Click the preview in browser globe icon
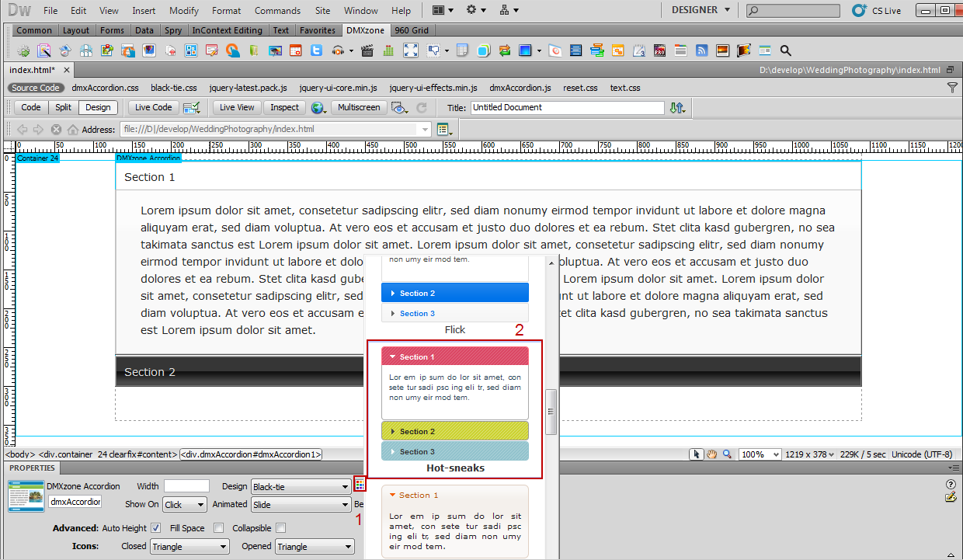Image resolution: width=963 pixels, height=560 pixels. tap(318, 108)
